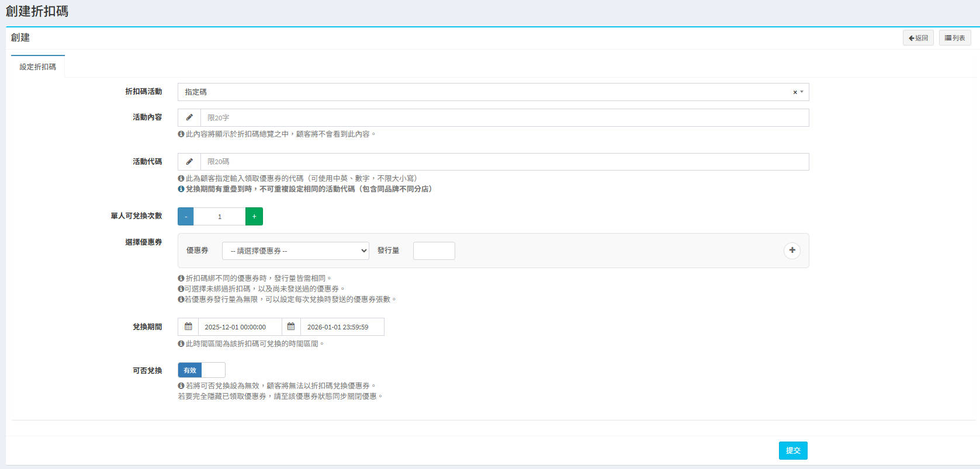This screenshot has height=469, width=980.
Task: Click the pencil icon beside 活動代碼
Action: (189, 162)
